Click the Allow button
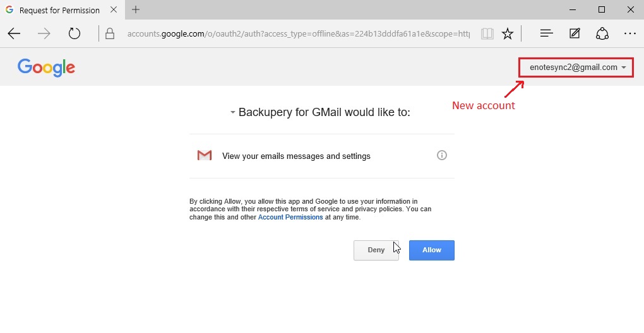This screenshot has width=644, height=333. pyautogui.click(x=432, y=250)
